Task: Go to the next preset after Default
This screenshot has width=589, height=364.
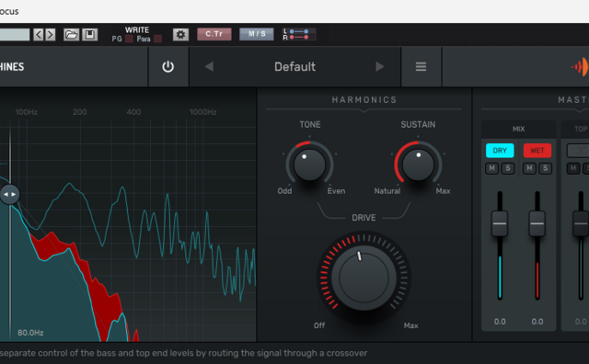Action: click(x=380, y=67)
